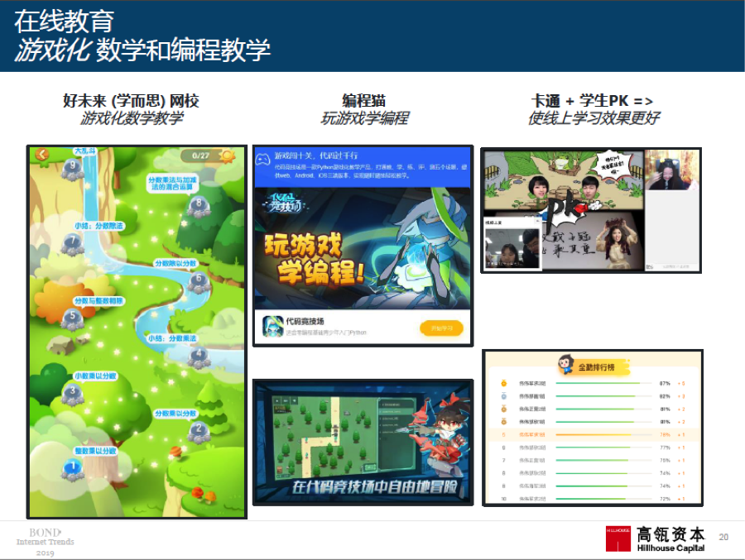Click page number 20

(x=723, y=537)
